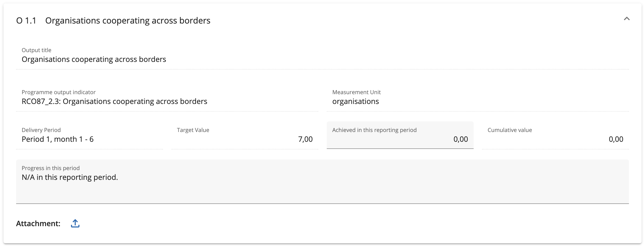The height and width of the screenshot is (246, 644).
Task: Click the 'Progress in this period' label
Action: tap(51, 168)
